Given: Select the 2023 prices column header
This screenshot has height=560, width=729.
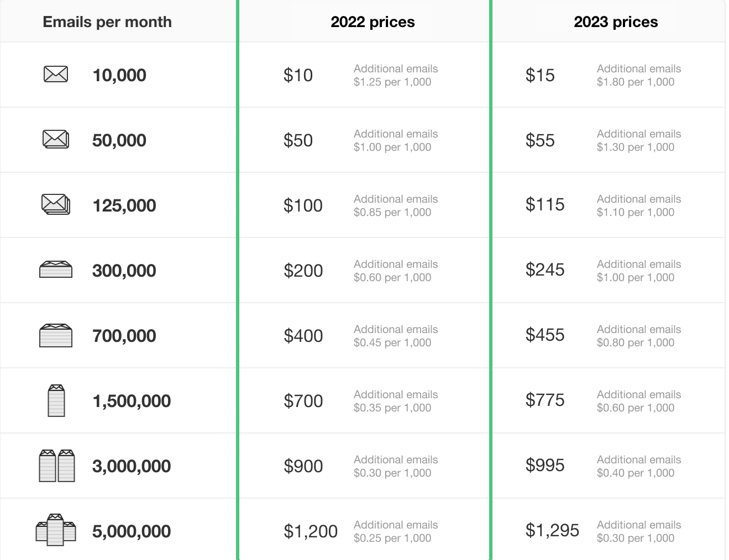Looking at the screenshot, I should pyautogui.click(x=616, y=22).
